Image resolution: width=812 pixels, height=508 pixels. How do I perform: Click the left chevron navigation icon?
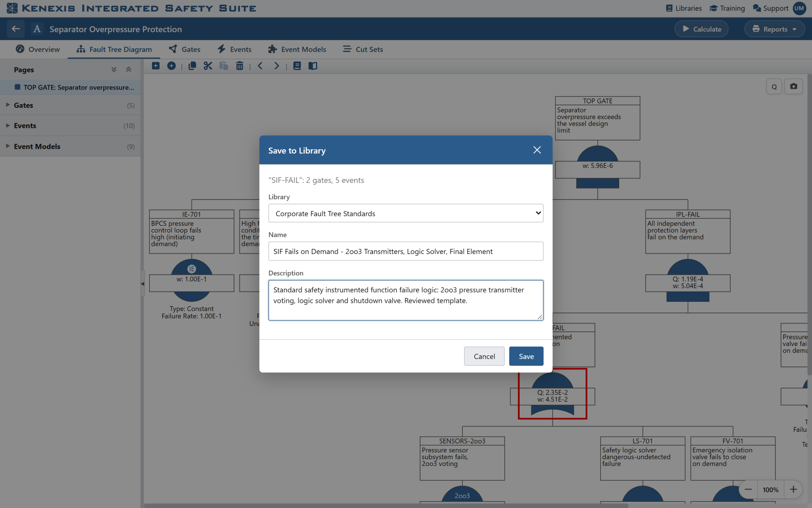point(260,66)
